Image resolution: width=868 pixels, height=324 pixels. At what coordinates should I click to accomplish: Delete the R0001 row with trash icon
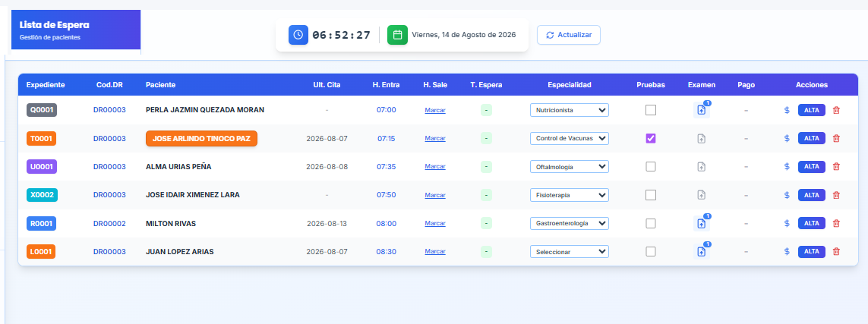836,223
